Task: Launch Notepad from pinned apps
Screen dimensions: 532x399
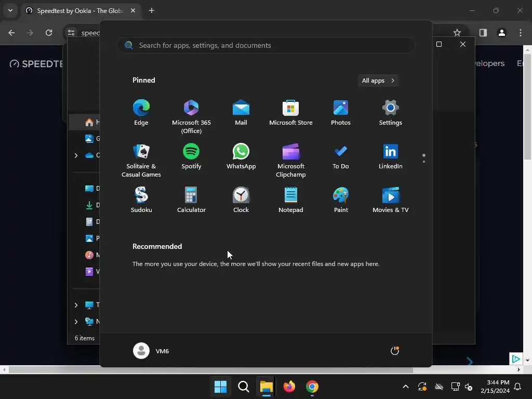Action: tap(291, 200)
